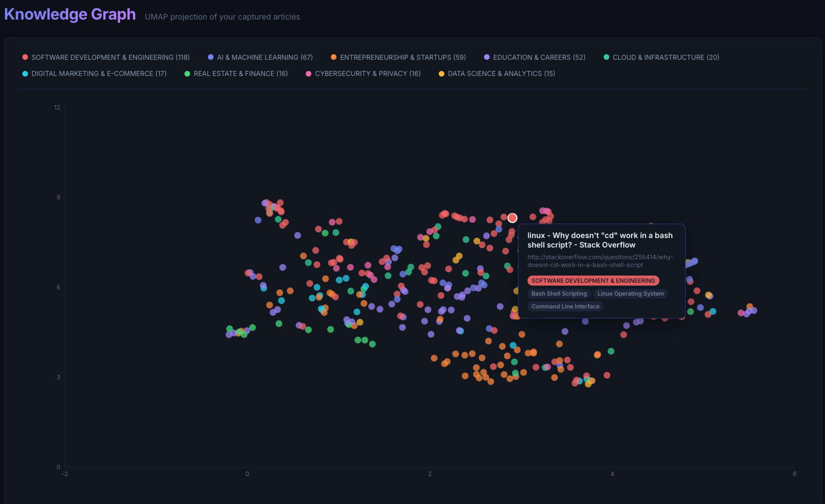Open the stackoverflow.com URL in tooltip
This screenshot has height=504, width=825.
[x=600, y=261]
